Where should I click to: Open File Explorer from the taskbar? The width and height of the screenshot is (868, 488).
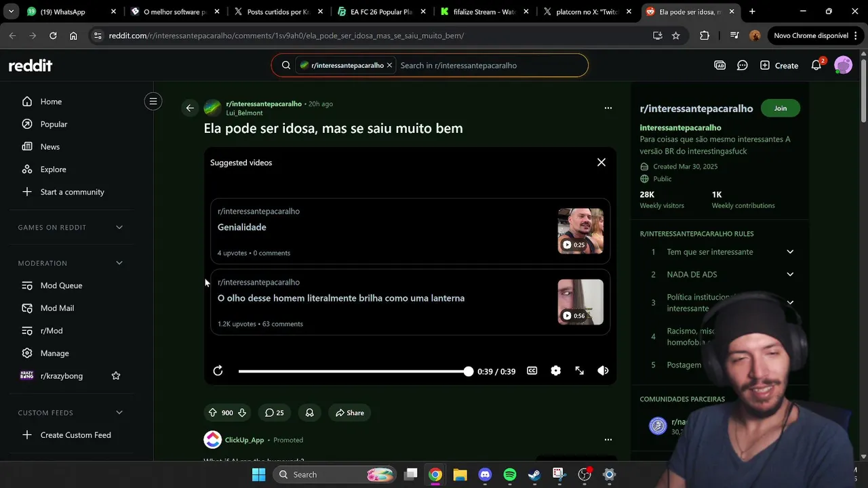pos(460,474)
